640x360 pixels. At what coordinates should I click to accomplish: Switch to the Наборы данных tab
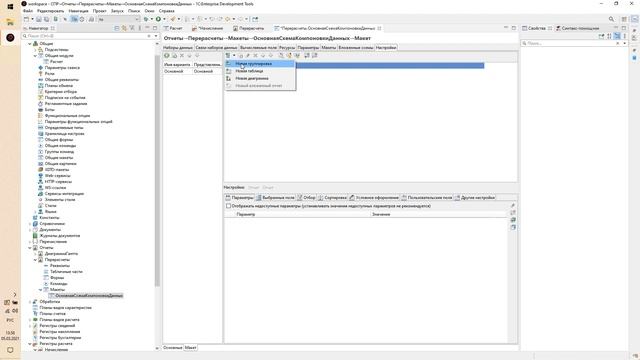pyautogui.click(x=178, y=48)
